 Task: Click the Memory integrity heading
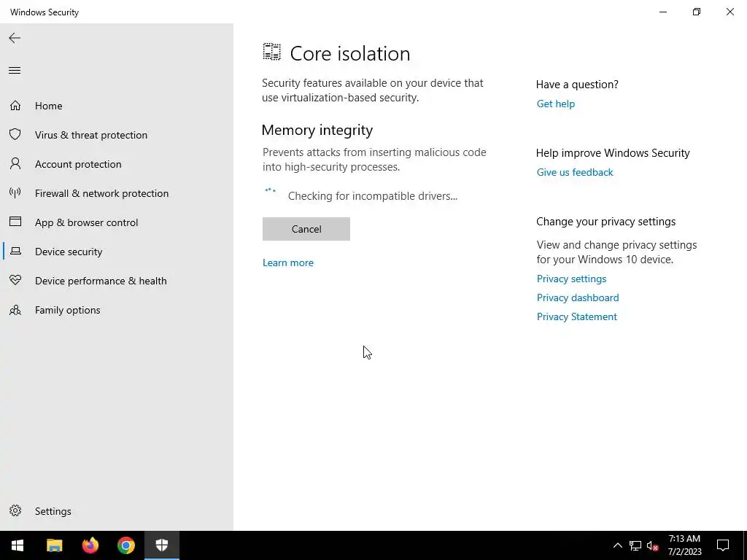[x=317, y=130]
